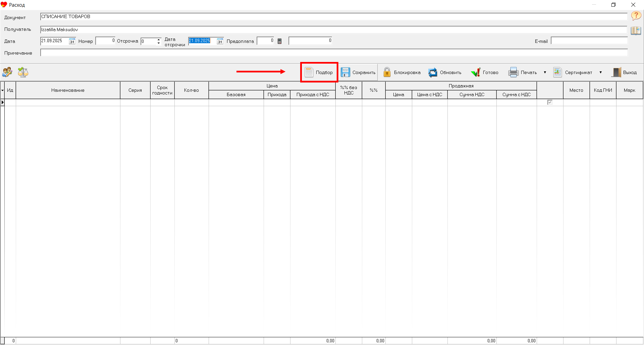Mark the document as Готово
Image resolution: width=644 pixels, height=345 pixels.
coord(484,72)
